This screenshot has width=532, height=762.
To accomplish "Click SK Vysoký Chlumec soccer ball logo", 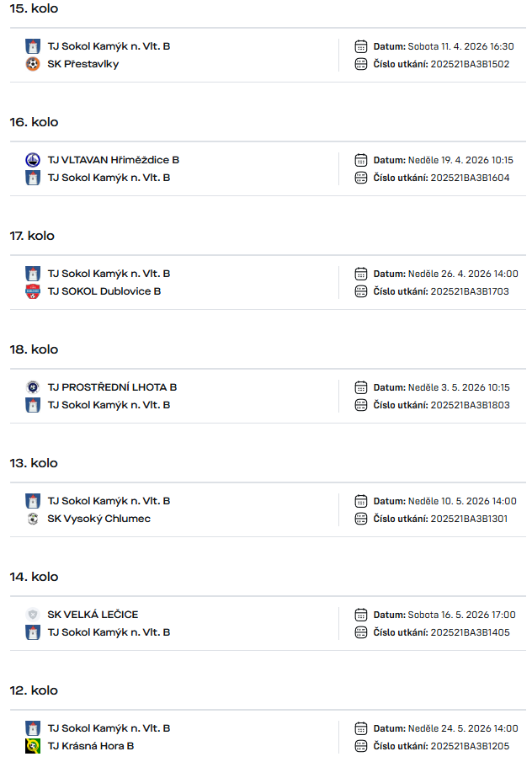I will pyautogui.click(x=33, y=519).
